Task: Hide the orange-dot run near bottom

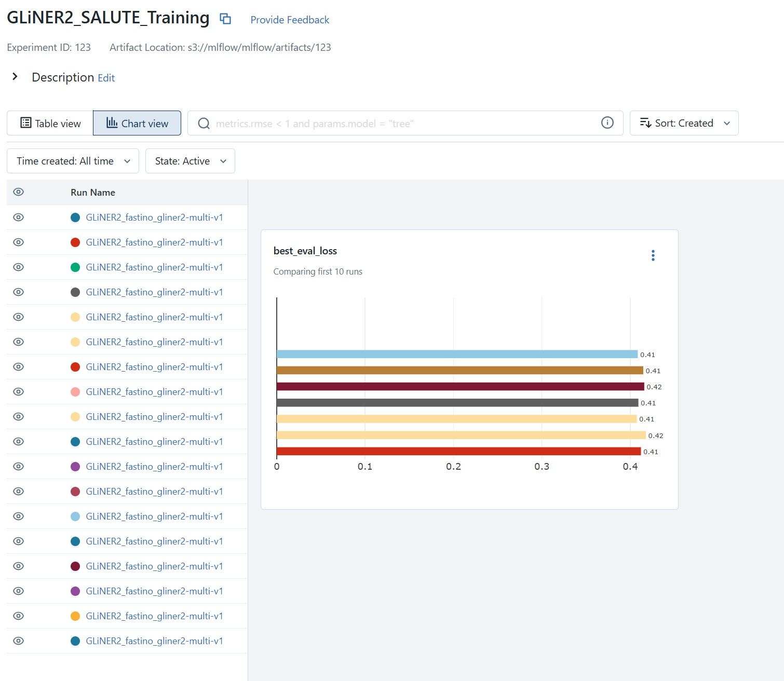Action: [x=19, y=616]
